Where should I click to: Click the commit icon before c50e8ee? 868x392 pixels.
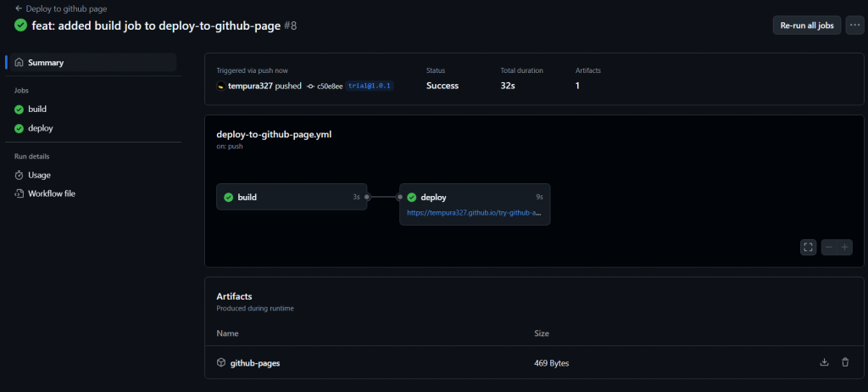[x=311, y=87]
